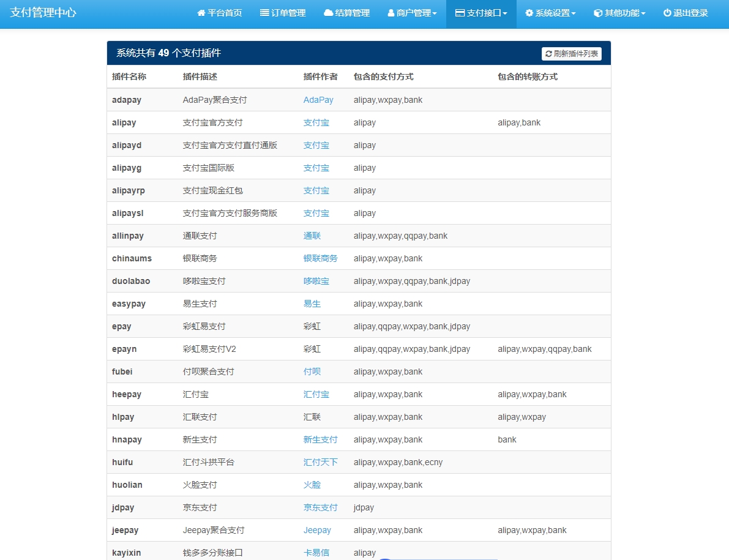Open the 通联 author link
Viewport: 729px width, 560px height.
pos(312,236)
